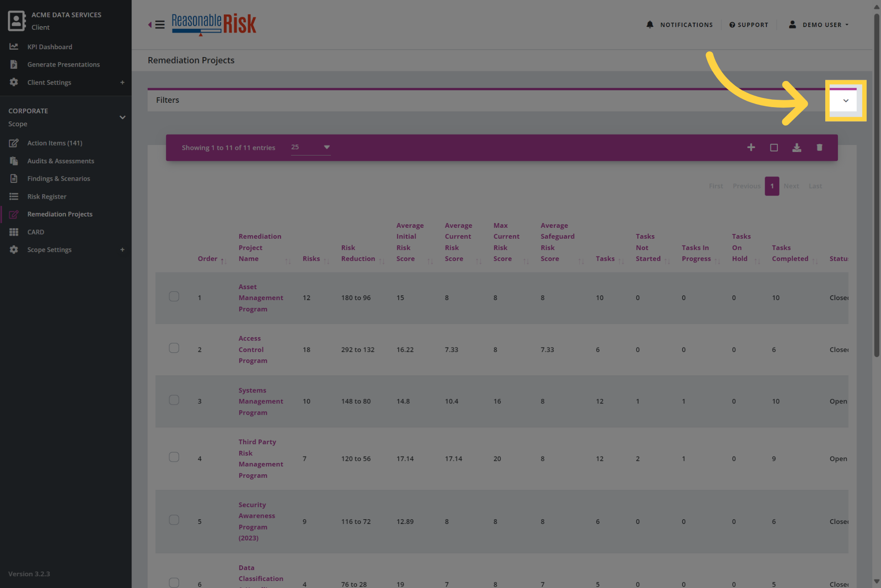The height and width of the screenshot is (588, 881).
Task: Sort by Average Initial Risk Score column
Action: (414, 242)
